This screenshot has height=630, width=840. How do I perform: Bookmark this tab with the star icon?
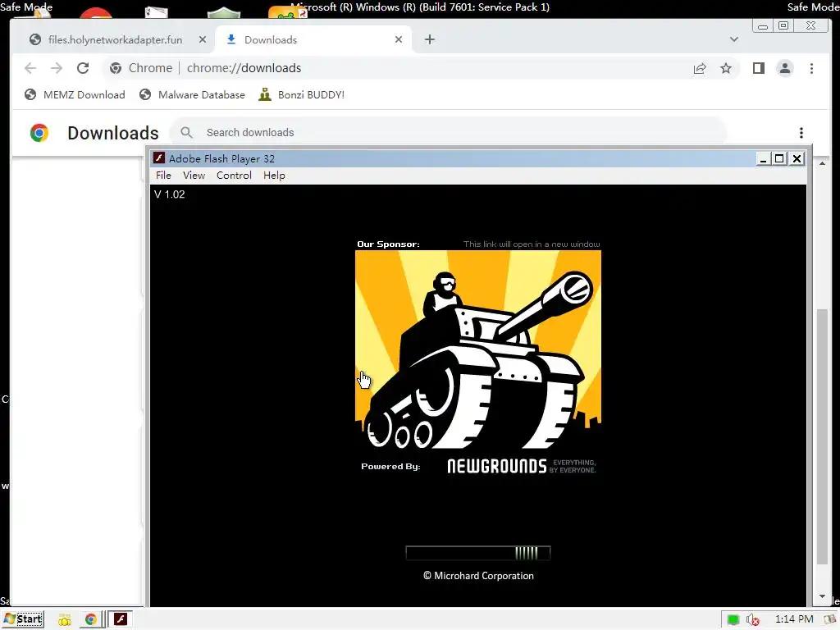tap(725, 68)
